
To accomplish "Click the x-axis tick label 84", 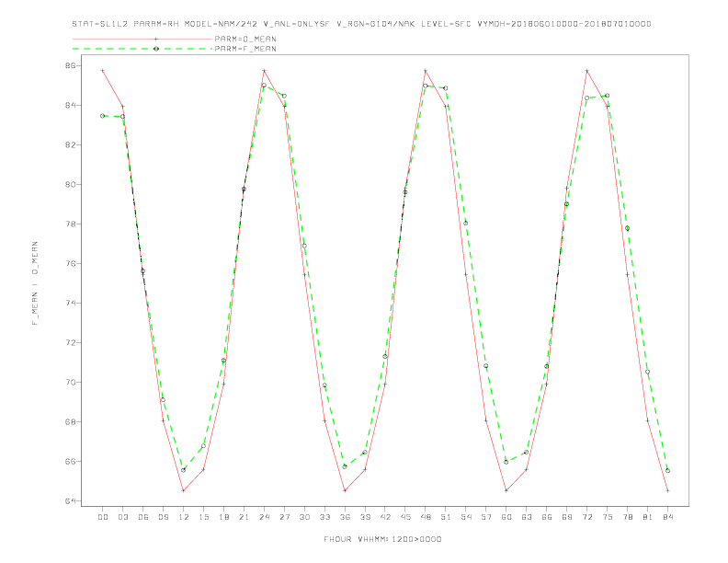I will pos(668,517).
